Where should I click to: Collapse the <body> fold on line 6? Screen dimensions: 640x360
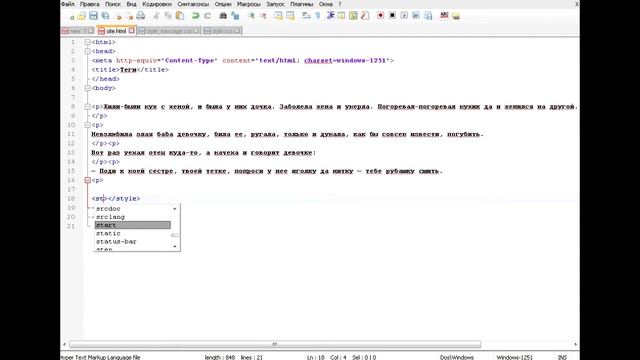(87, 88)
